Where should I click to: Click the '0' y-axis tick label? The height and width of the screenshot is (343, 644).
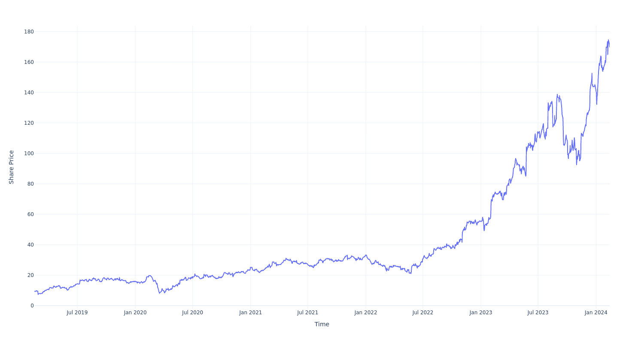tap(32, 306)
